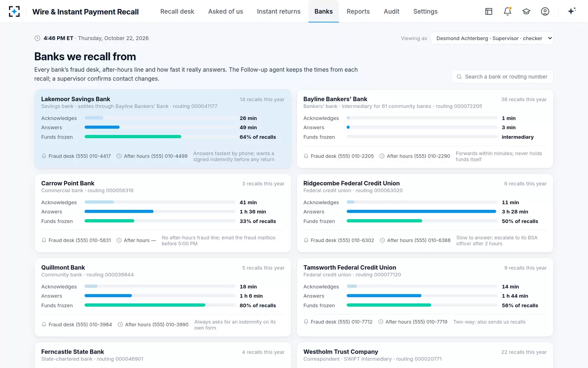
Task: Open the Viewing as role dropdown
Action: tap(492, 38)
